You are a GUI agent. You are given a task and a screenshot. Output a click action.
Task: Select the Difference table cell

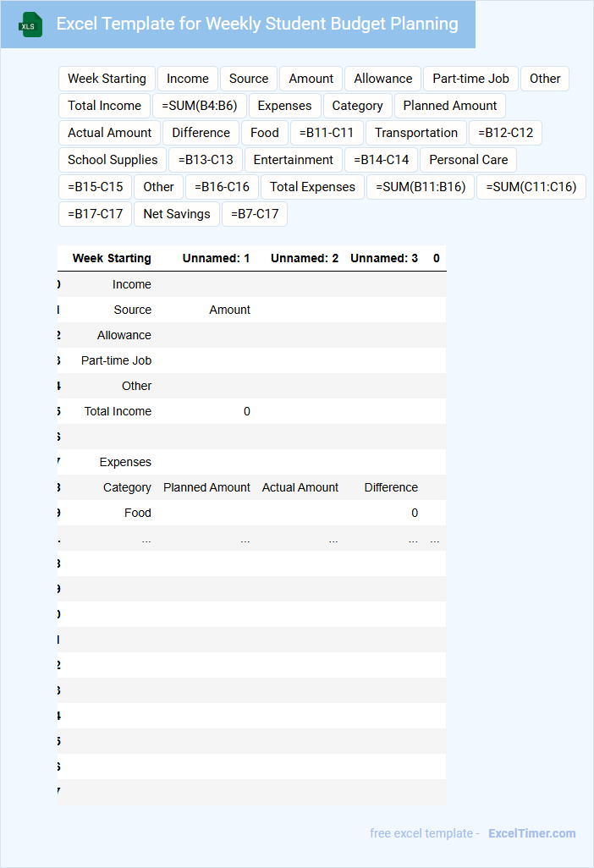click(x=391, y=487)
